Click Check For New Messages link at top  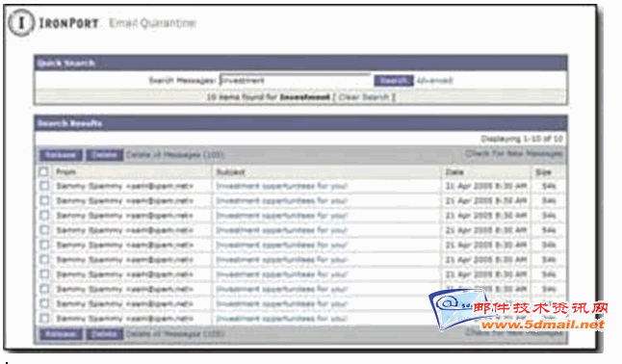click(x=514, y=153)
